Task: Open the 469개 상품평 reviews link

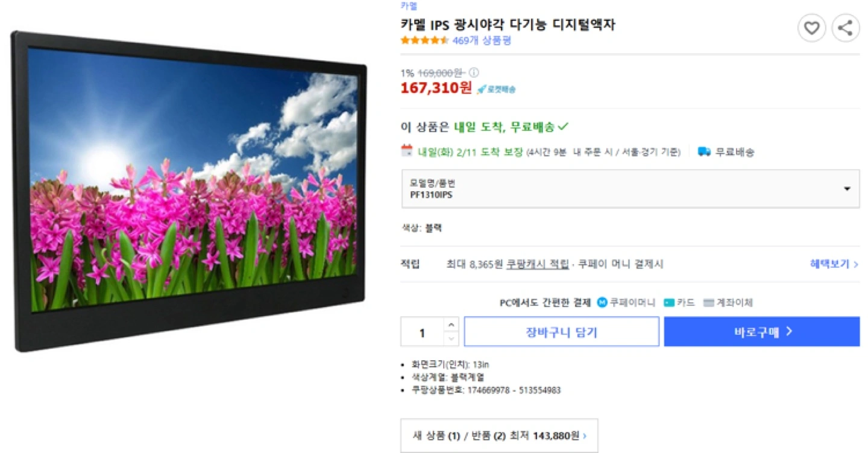Action: [482, 40]
